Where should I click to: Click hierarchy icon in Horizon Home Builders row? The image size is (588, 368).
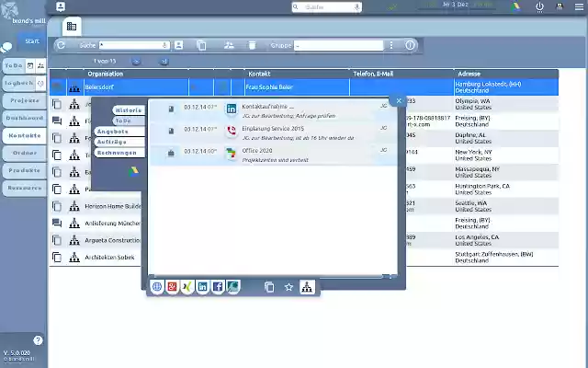(74, 206)
